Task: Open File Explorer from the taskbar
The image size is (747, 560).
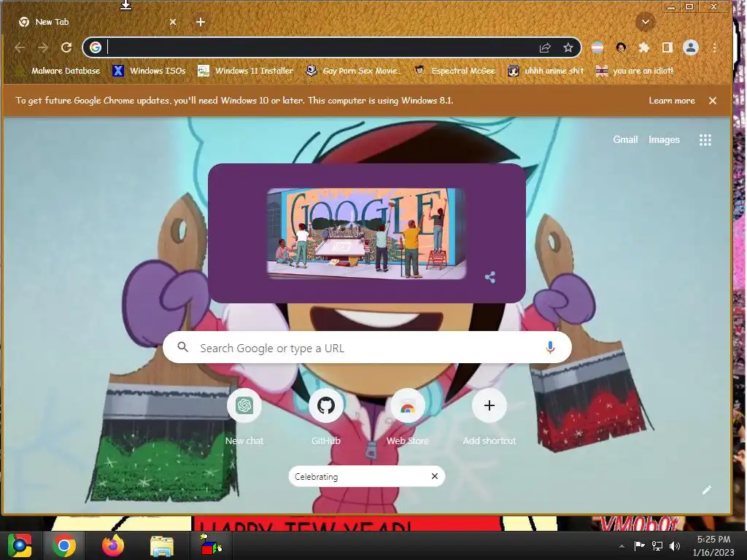Action: tap(162, 545)
